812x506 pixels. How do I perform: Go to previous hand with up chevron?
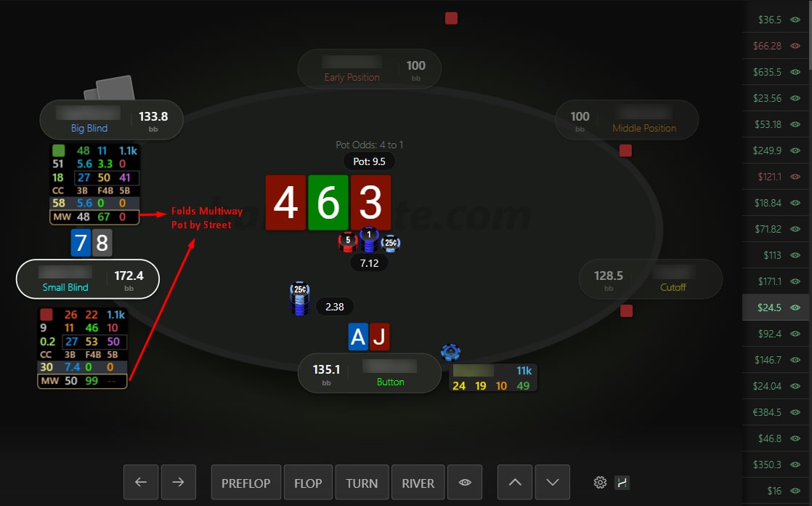click(x=515, y=482)
